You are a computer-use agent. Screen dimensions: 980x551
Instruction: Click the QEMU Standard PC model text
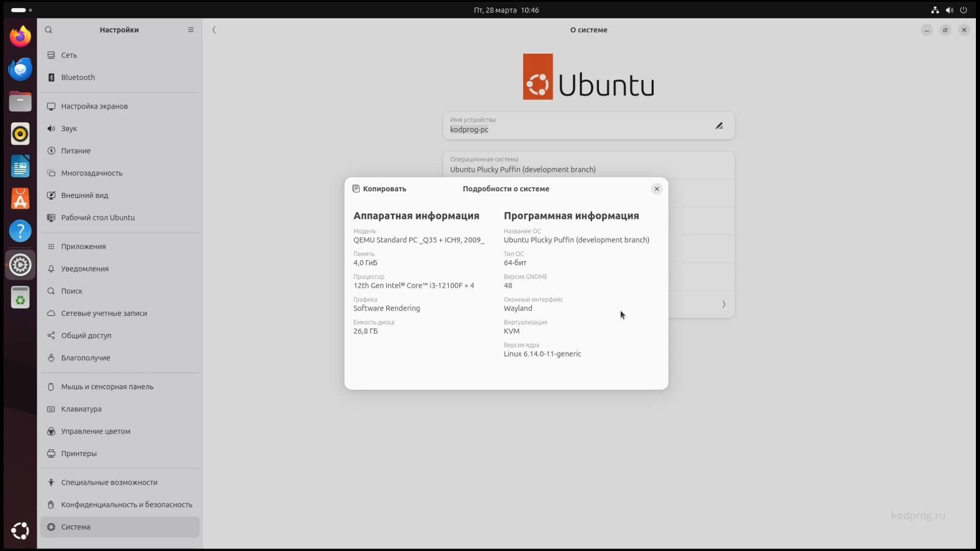419,240
